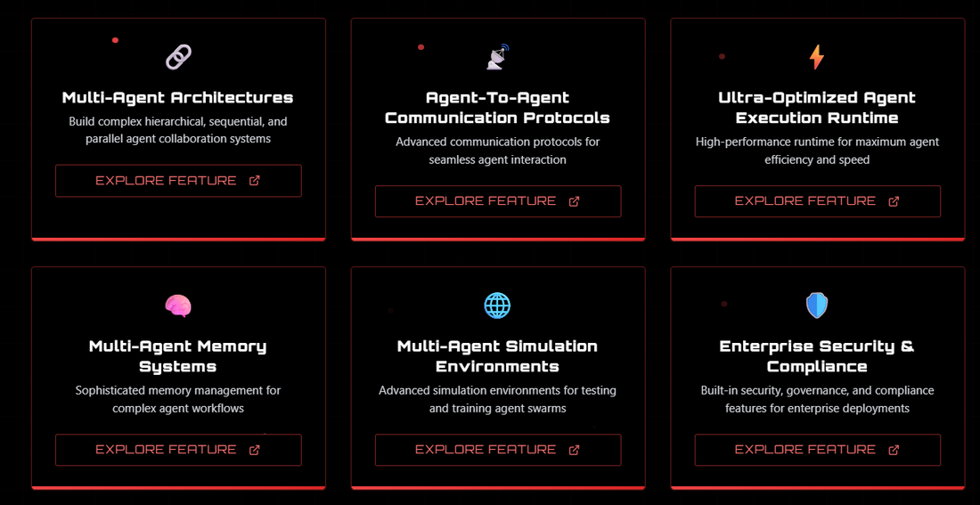Open the Multi-Agent Architectures heading
980x505 pixels.
pos(178,98)
